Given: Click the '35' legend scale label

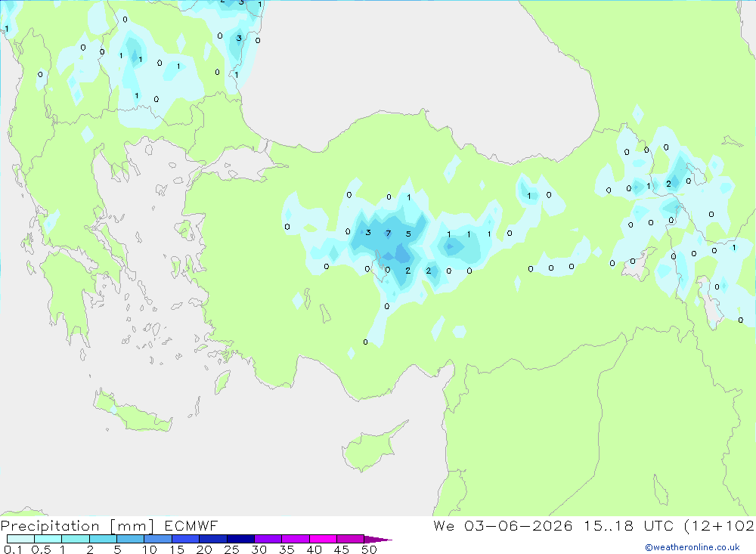Looking at the screenshot, I should [287, 549].
